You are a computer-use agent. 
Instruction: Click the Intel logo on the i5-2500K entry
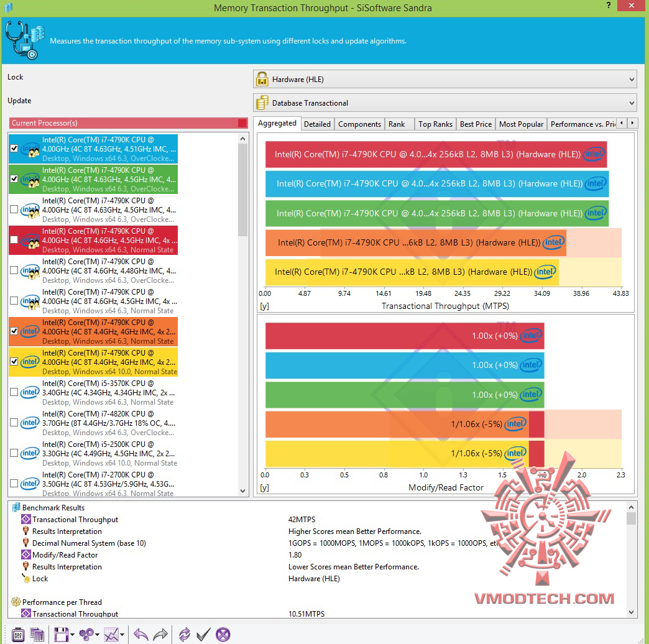30,453
